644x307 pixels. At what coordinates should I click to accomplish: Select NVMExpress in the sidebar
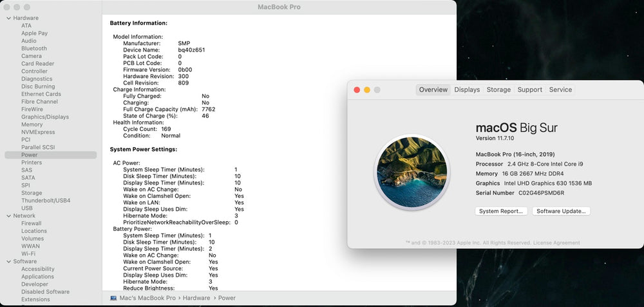(x=38, y=132)
